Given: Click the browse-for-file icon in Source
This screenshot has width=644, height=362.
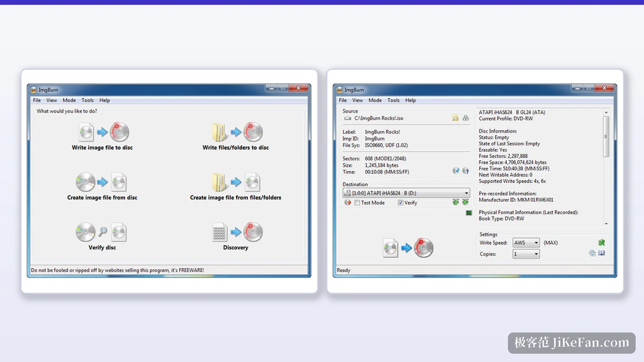Looking at the screenshot, I should coord(455,118).
